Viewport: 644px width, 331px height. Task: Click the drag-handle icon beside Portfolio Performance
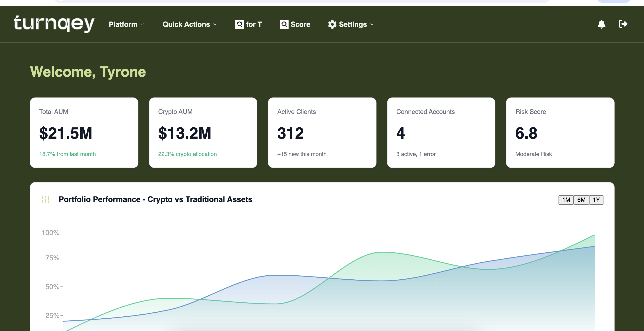point(45,199)
